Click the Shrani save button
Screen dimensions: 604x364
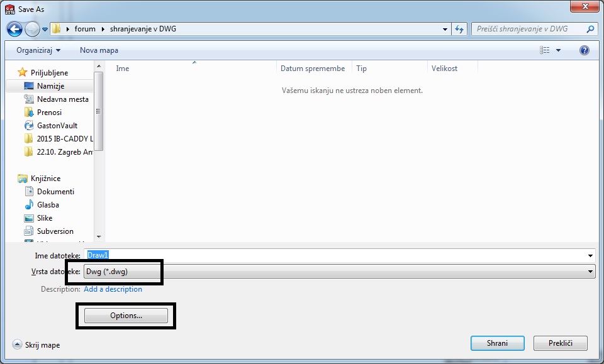tap(497, 343)
